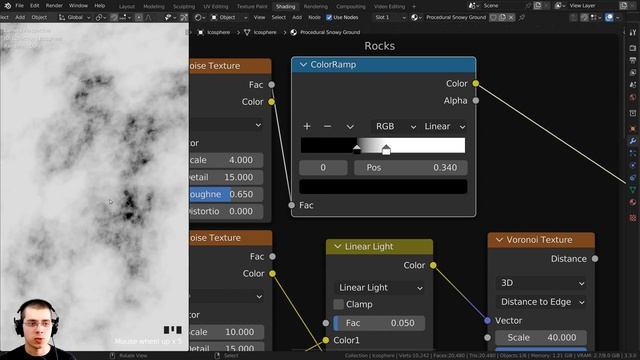Open the ColorRamp tools chevron menu
This screenshot has width=640, height=360.
coord(350,127)
